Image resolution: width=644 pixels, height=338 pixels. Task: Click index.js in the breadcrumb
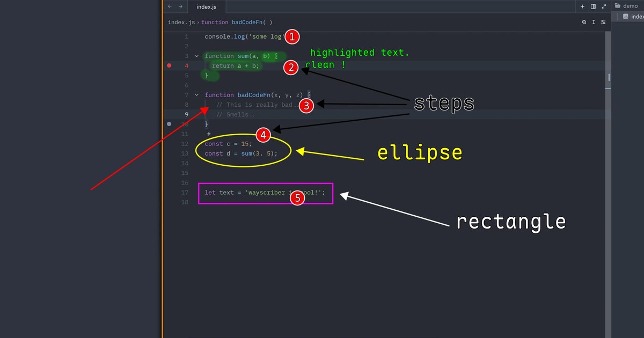pos(181,22)
